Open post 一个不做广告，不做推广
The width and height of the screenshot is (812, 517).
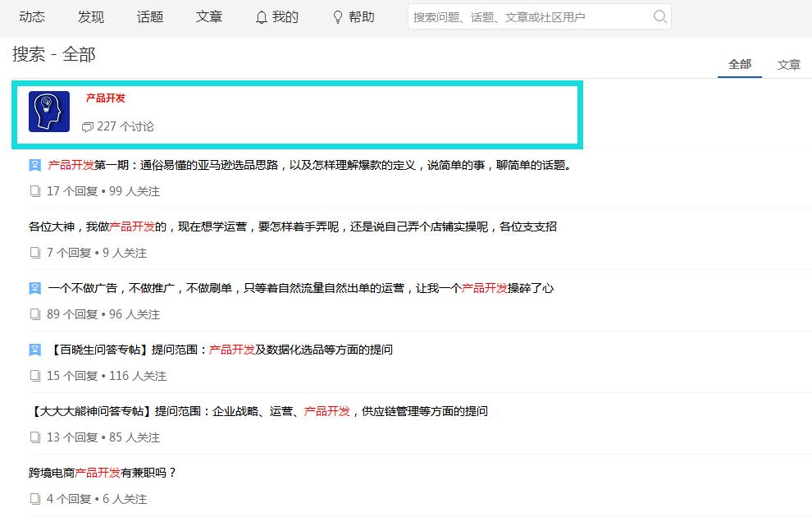pos(301,288)
